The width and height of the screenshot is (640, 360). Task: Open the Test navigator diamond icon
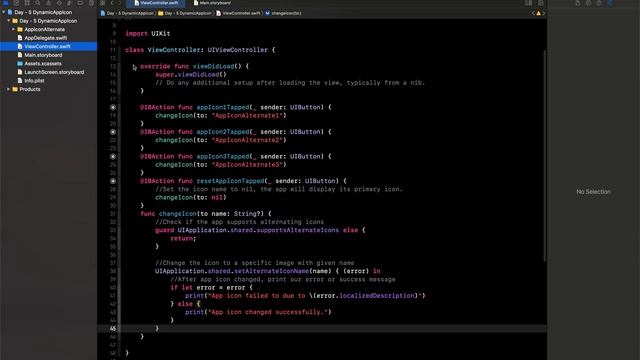(x=59, y=3)
